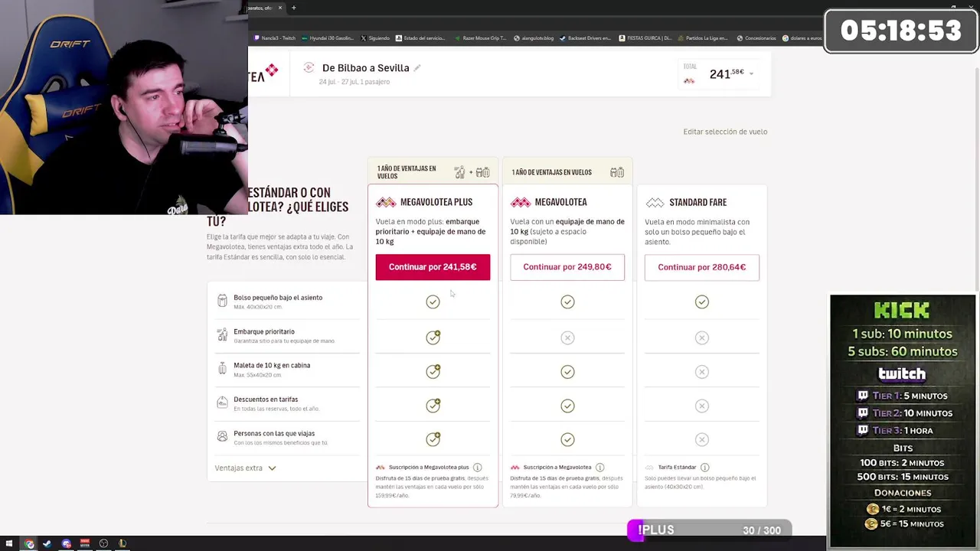Click Continuar por 241,58€ button

coord(433,267)
